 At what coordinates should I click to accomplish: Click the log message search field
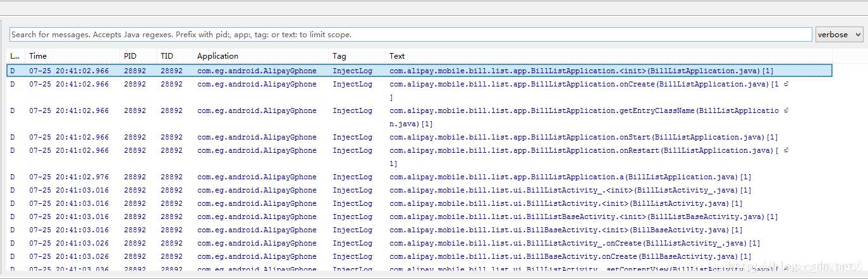click(x=411, y=35)
